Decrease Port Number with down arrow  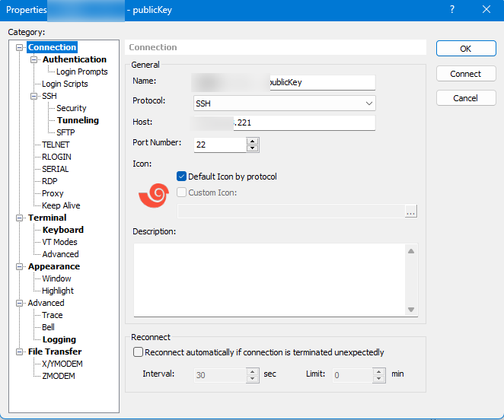253,148
